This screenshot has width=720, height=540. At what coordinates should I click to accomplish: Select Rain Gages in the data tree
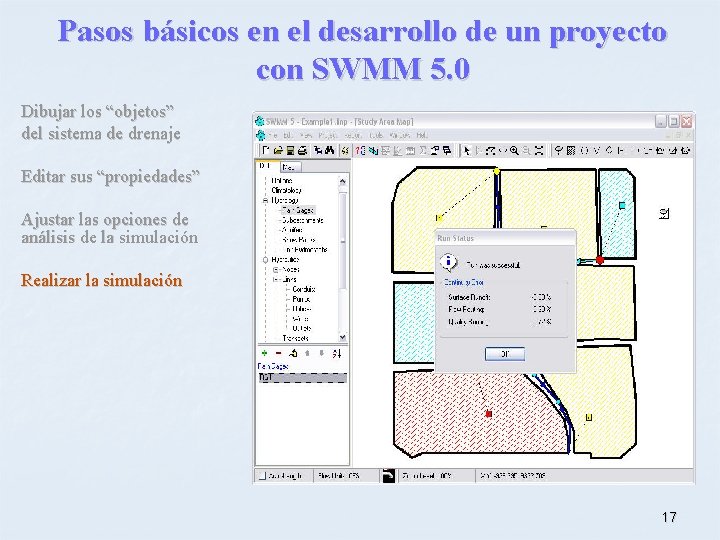pos(298,210)
